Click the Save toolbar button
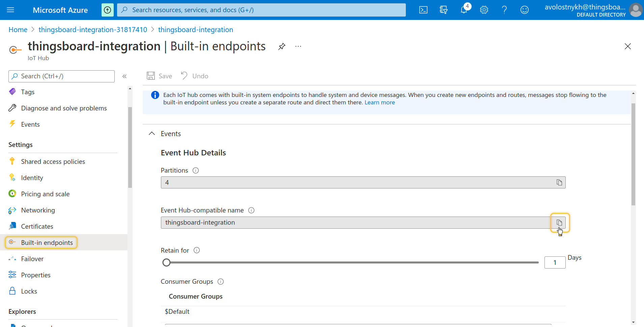The width and height of the screenshot is (644, 327). point(159,76)
